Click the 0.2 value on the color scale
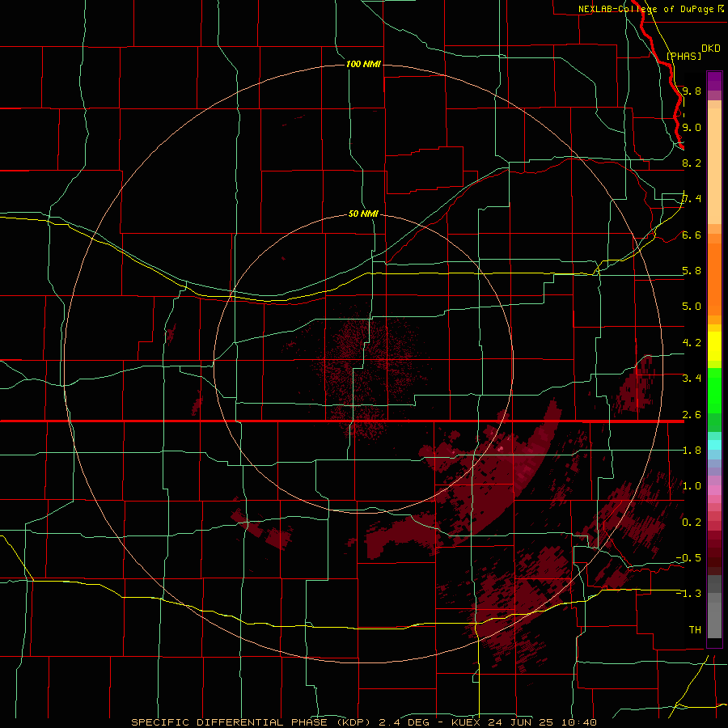Screen dimensions: 728x728 point(692,523)
